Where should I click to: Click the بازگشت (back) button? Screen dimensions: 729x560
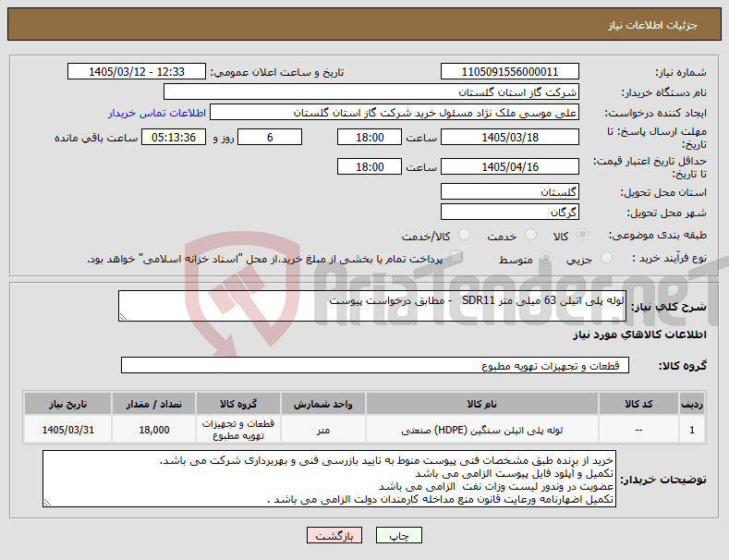(334, 535)
